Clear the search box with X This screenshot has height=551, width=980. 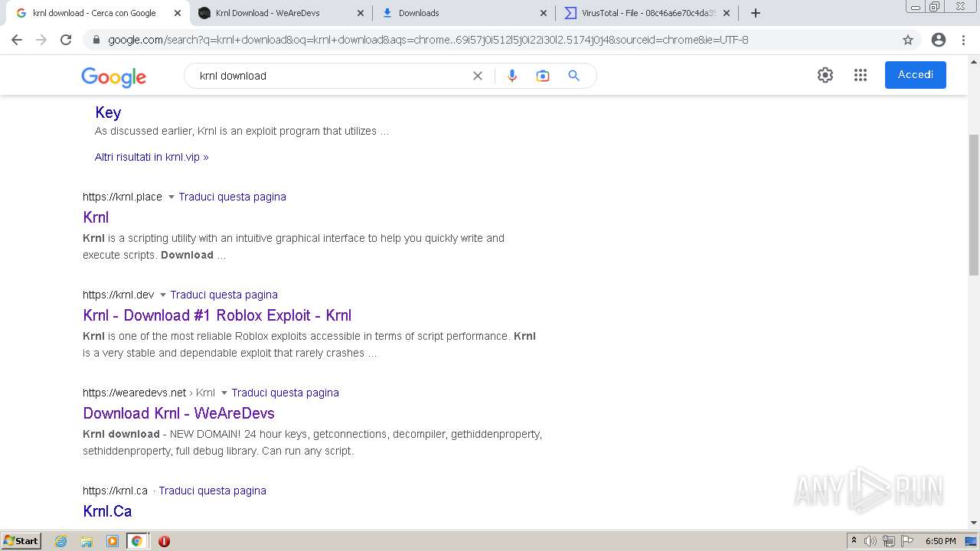tap(478, 76)
